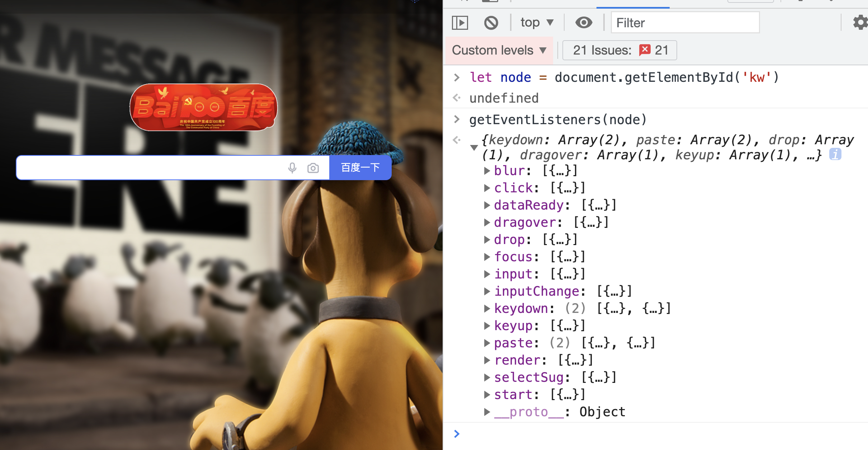The image size is (868, 450).
Task: Toggle the console sidebar panel icon
Action: click(460, 23)
